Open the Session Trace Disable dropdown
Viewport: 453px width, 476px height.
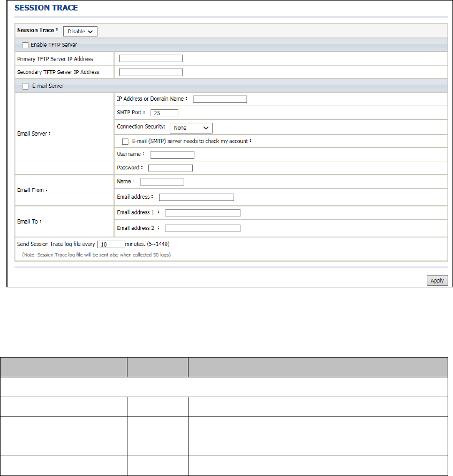(80, 31)
